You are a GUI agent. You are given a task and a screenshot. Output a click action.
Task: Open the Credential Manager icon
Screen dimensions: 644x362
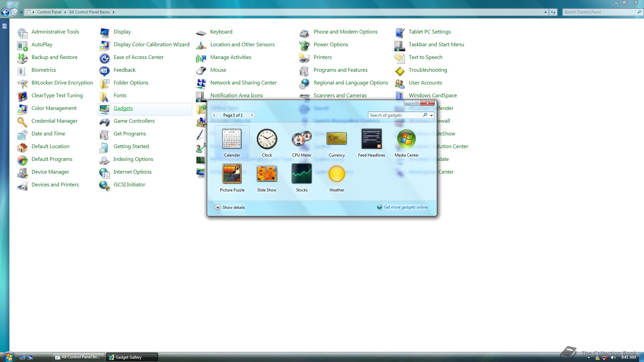pos(22,122)
